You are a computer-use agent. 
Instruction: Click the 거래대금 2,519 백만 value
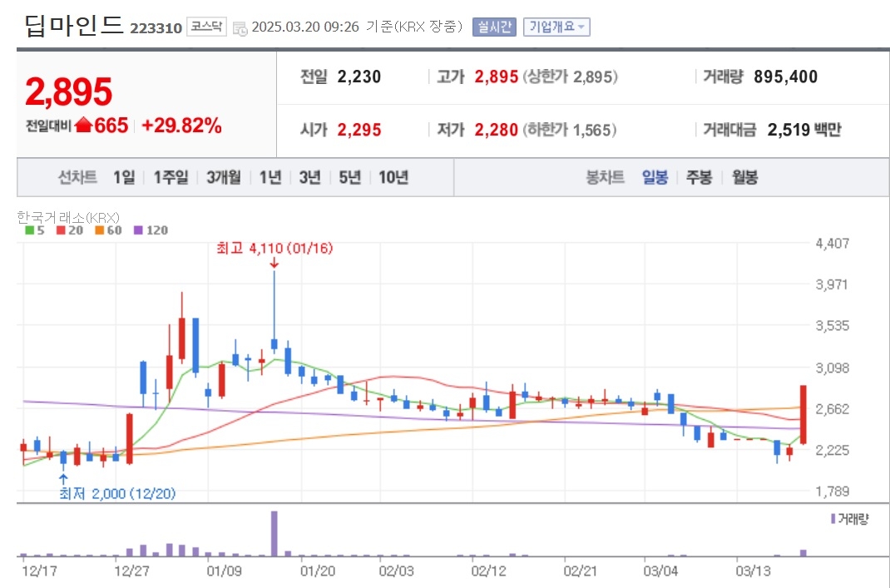tap(804, 130)
